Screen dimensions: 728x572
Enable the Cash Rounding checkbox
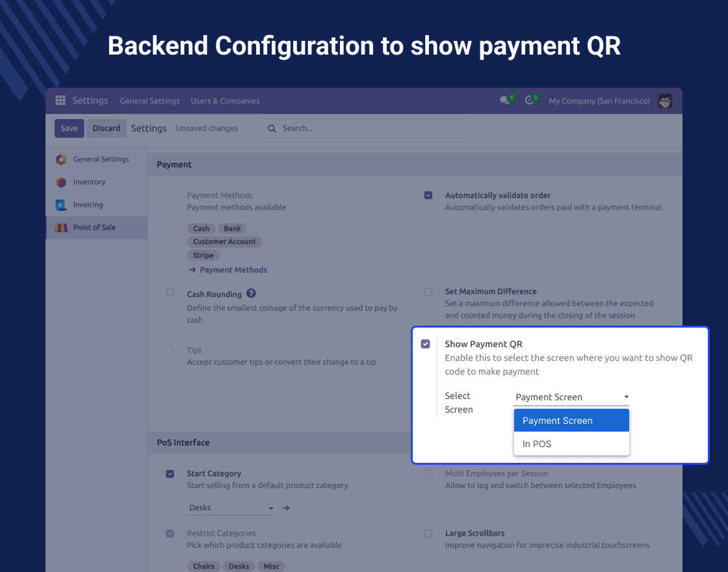click(170, 292)
